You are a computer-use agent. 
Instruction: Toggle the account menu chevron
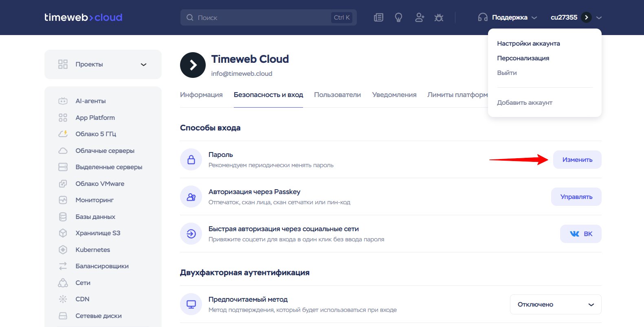599,18
